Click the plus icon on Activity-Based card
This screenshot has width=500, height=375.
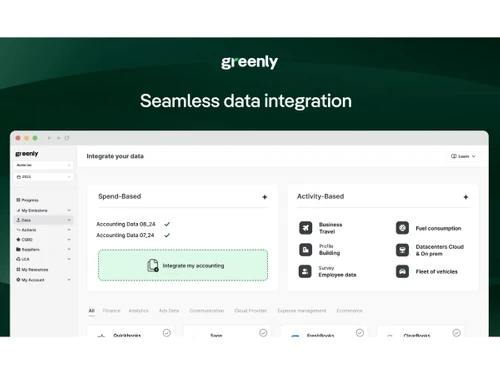point(466,197)
